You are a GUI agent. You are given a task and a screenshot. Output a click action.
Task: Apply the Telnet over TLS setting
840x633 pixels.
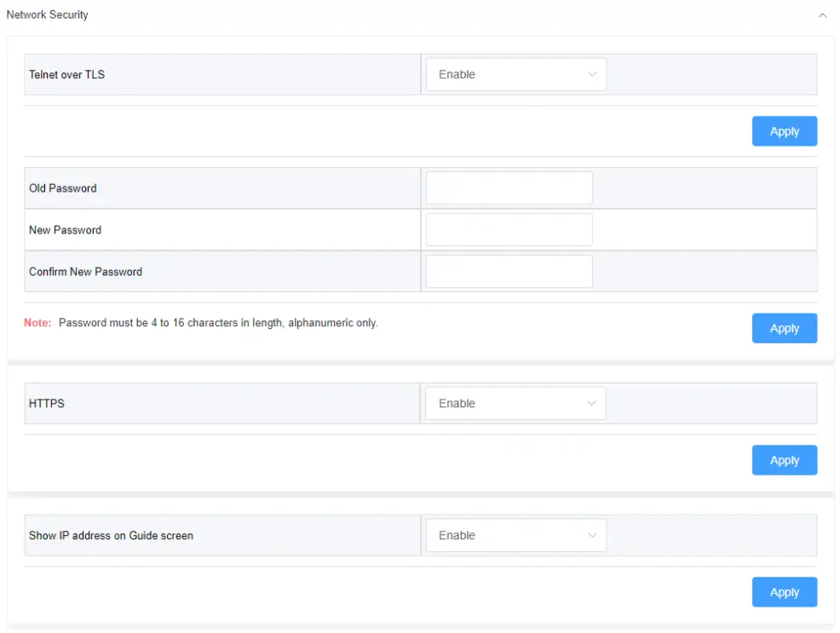(784, 131)
